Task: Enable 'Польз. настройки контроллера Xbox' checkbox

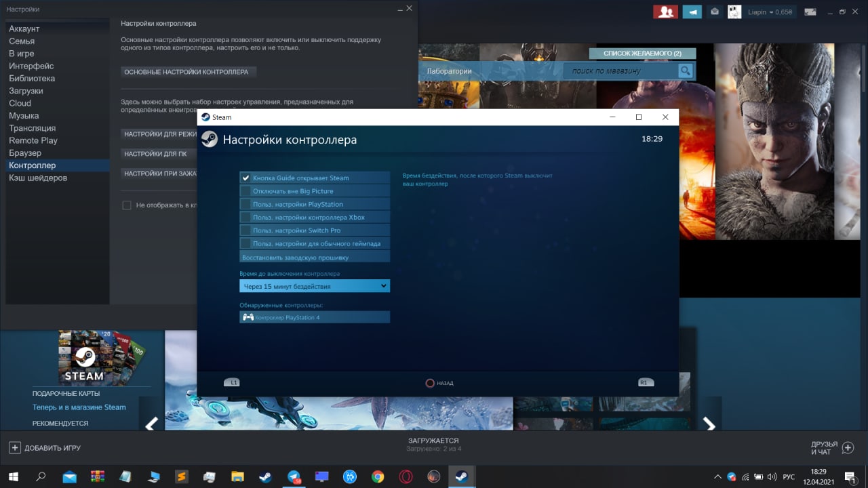Action: 245,218
